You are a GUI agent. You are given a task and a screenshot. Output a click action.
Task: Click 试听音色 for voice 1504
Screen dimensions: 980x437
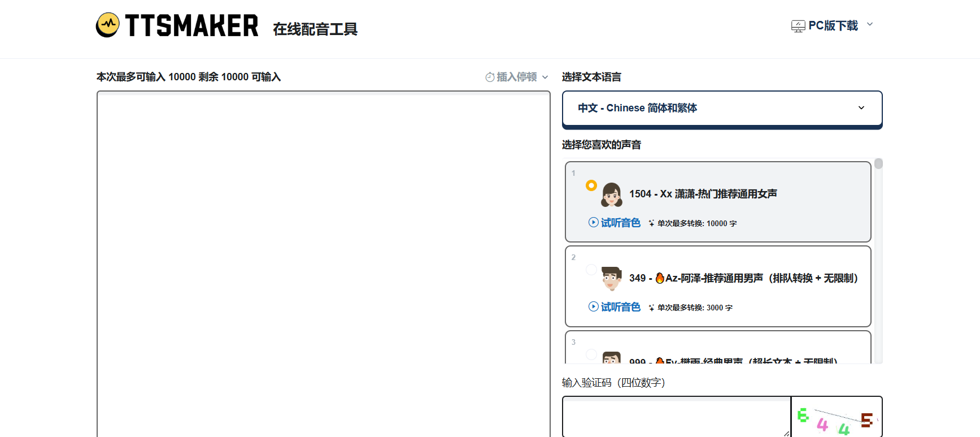click(620, 223)
